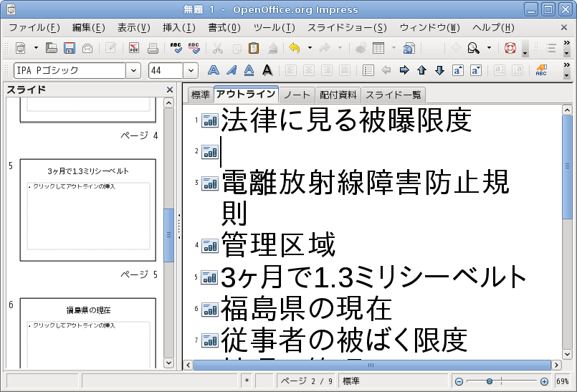Click the Help lifebuoy icon

click(510, 48)
